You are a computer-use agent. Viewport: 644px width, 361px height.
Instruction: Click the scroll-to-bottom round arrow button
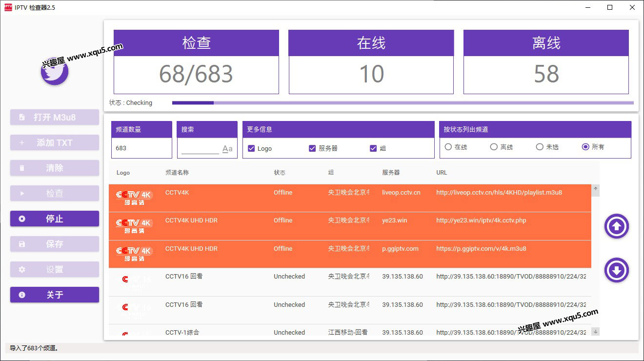tap(617, 270)
